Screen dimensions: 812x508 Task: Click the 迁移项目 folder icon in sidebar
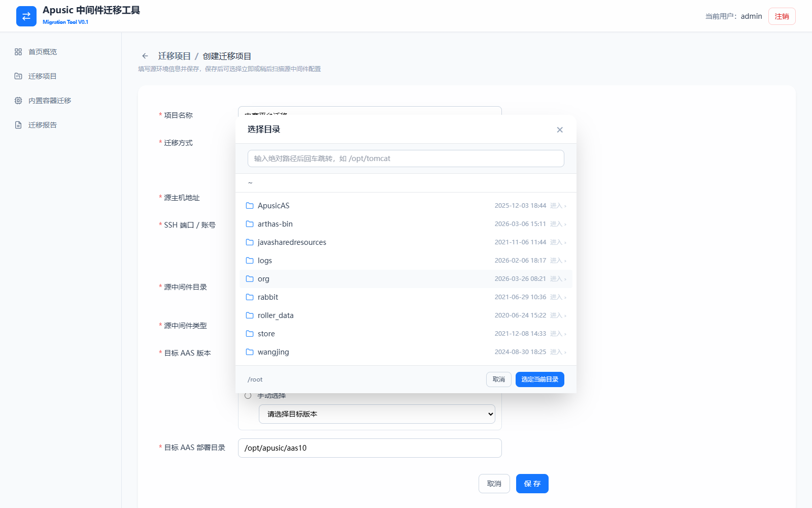coord(18,76)
